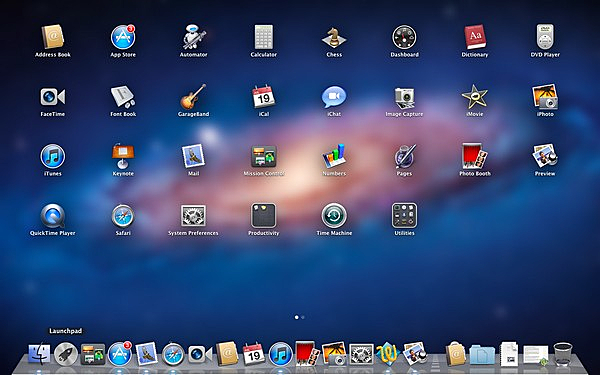600x375 pixels.
Task: Launch Automator robot icon
Action: 194,37
